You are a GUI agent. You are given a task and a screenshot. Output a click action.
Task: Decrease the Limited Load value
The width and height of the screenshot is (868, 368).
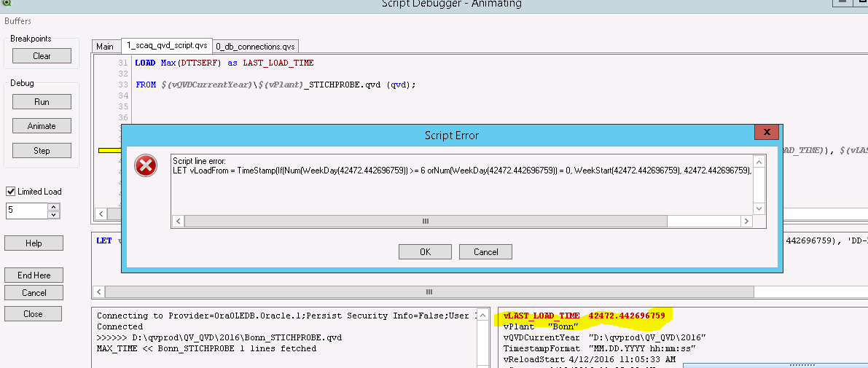[x=54, y=215]
